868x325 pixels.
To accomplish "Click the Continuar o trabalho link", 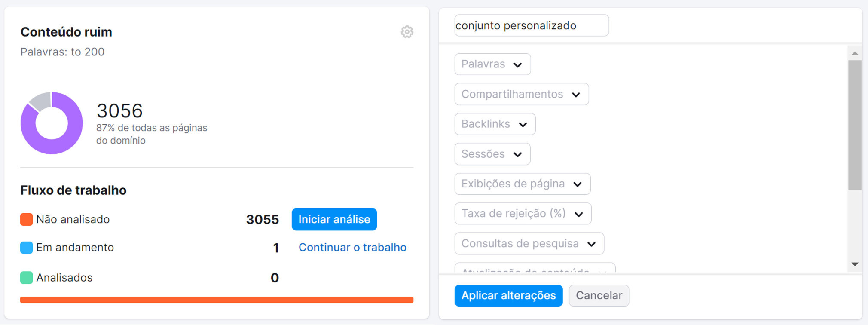I will pos(352,247).
